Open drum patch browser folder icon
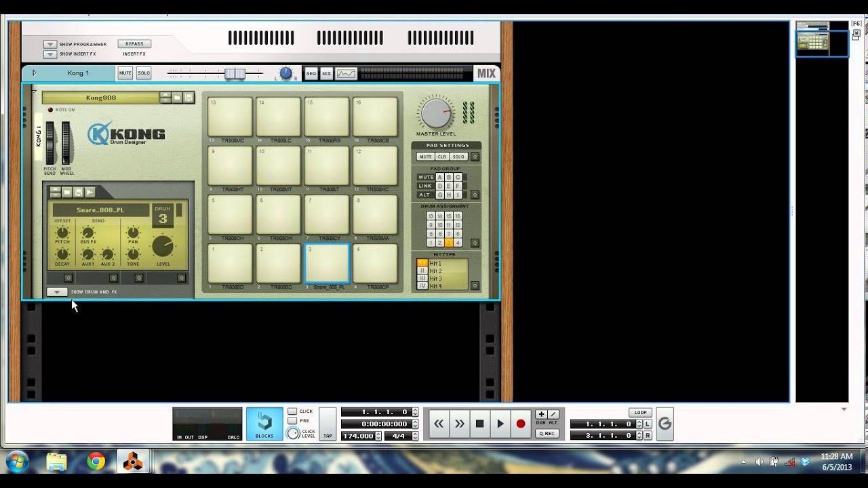The height and width of the screenshot is (488, 868). (67, 192)
